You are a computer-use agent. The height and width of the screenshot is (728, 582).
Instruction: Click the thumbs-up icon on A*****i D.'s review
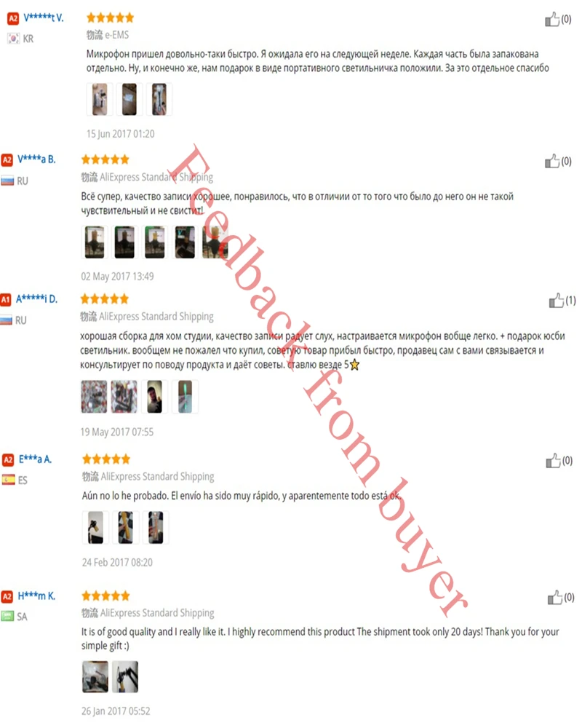[556, 301]
